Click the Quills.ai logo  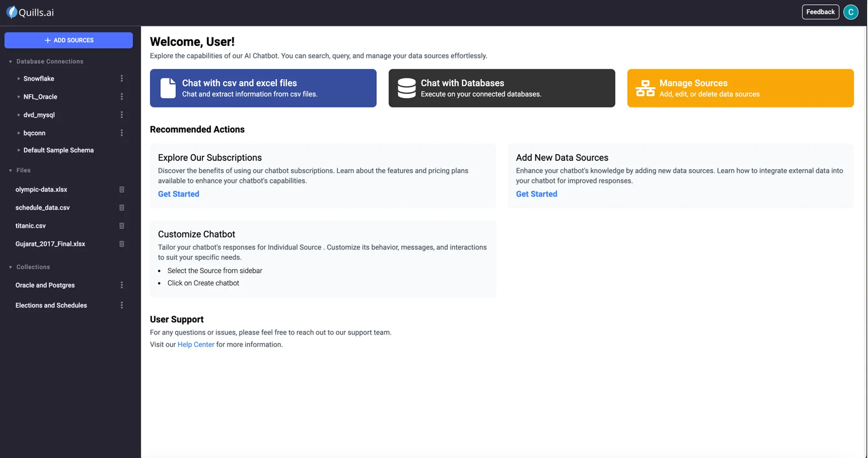(31, 12)
